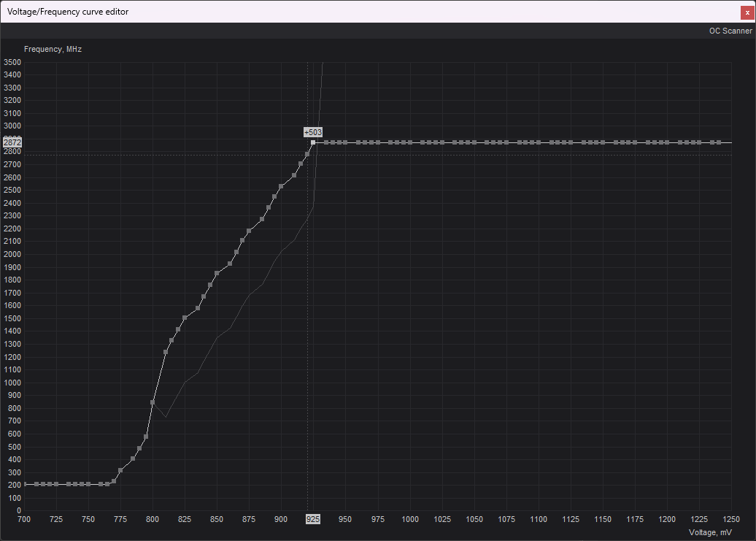Click the curve point just below the 925 mV point

[307, 153]
